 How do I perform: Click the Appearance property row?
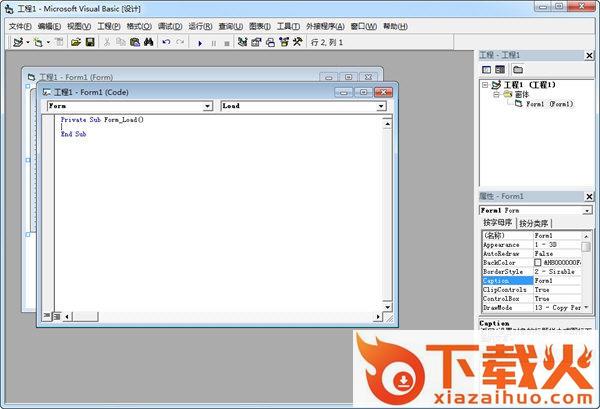pos(532,244)
